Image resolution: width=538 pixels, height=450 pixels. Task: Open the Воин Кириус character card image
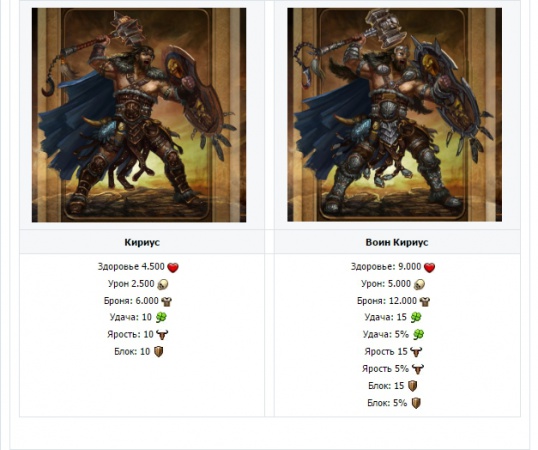(395, 115)
